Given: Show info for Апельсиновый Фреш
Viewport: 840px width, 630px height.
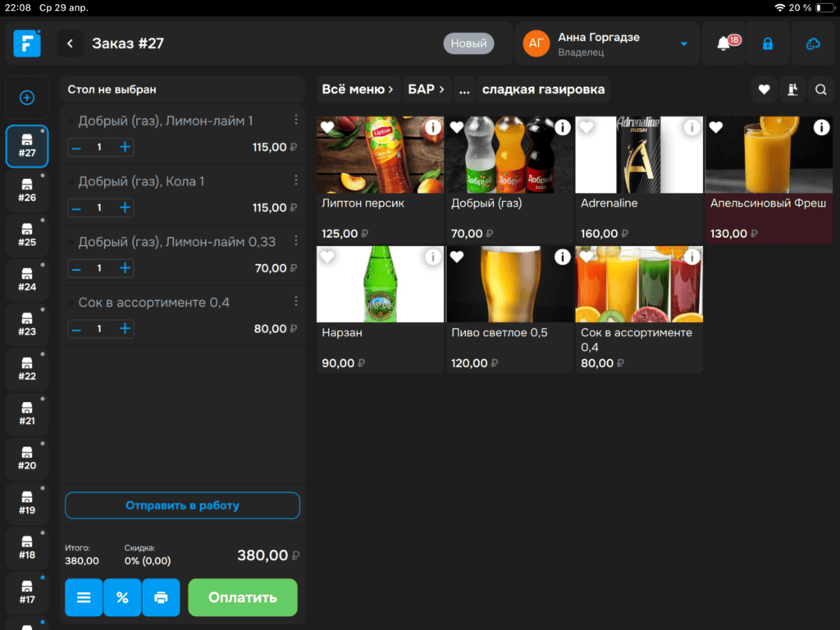Looking at the screenshot, I should (x=820, y=127).
